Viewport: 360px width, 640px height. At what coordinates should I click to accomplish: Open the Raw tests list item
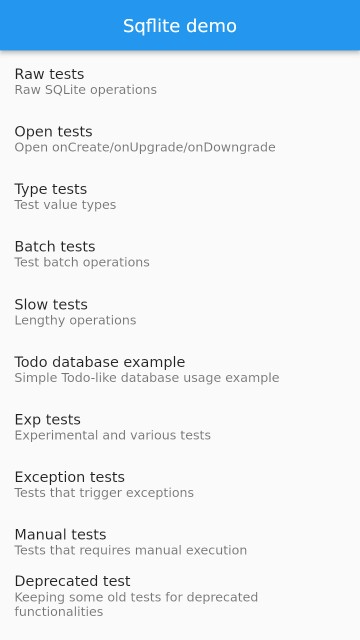point(180,81)
